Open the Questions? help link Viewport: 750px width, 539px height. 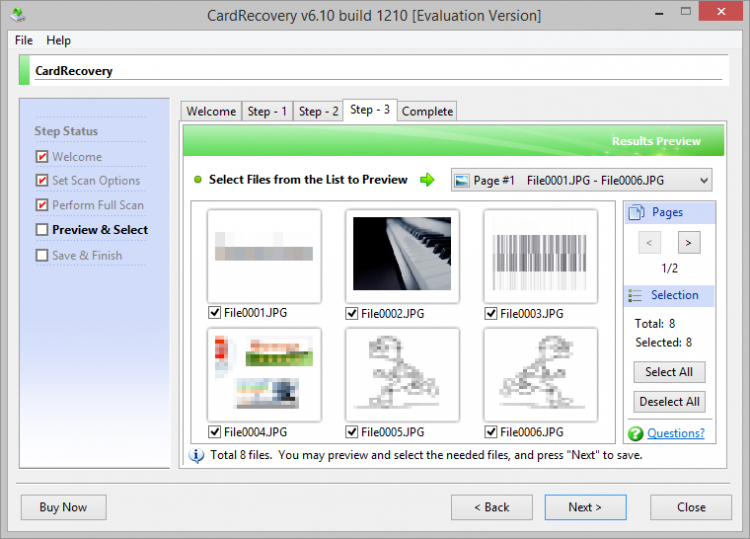coord(676,433)
